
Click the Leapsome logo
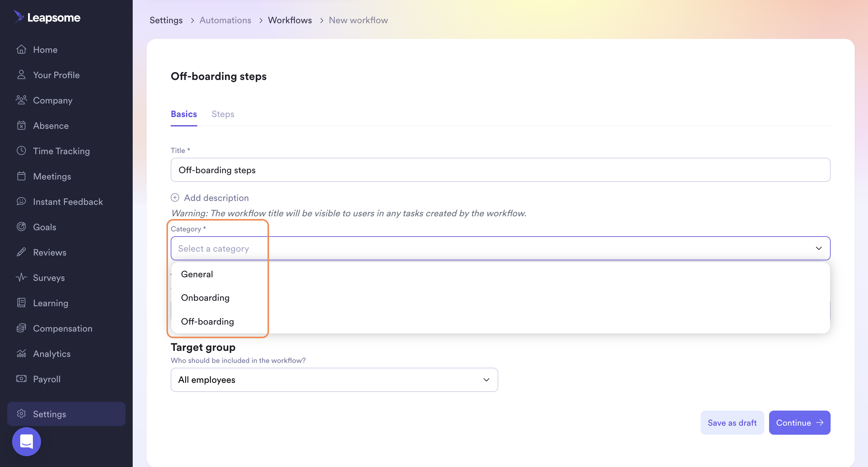point(47,17)
